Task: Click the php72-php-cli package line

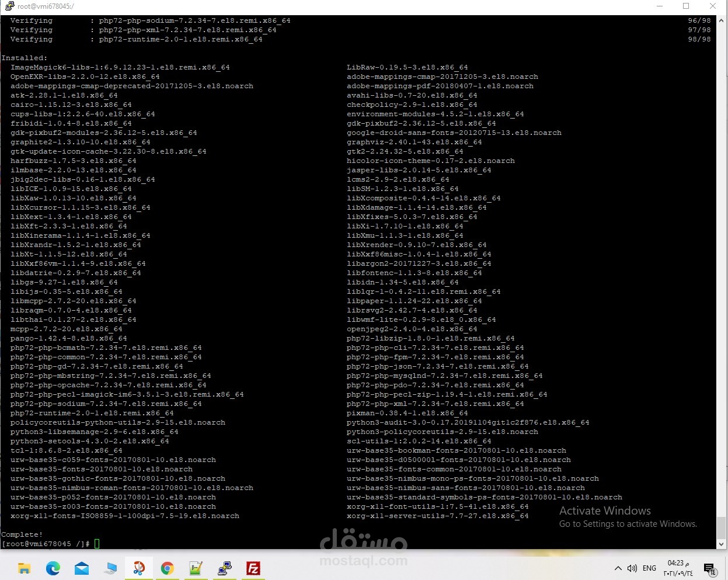Action: pos(436,348)
